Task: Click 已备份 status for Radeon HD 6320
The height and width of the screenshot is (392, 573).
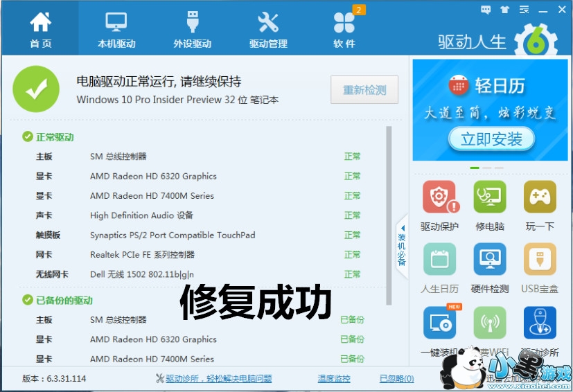Action: click(352, 339)
